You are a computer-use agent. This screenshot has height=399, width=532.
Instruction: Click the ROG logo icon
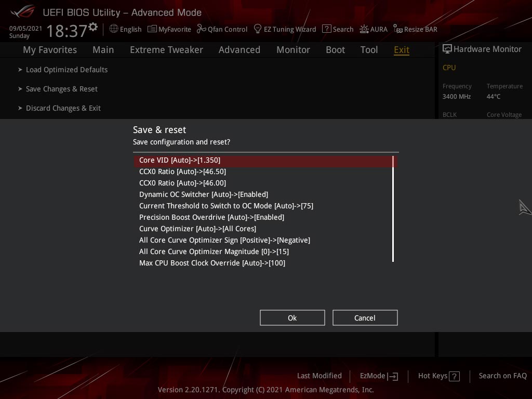point(22,11)
